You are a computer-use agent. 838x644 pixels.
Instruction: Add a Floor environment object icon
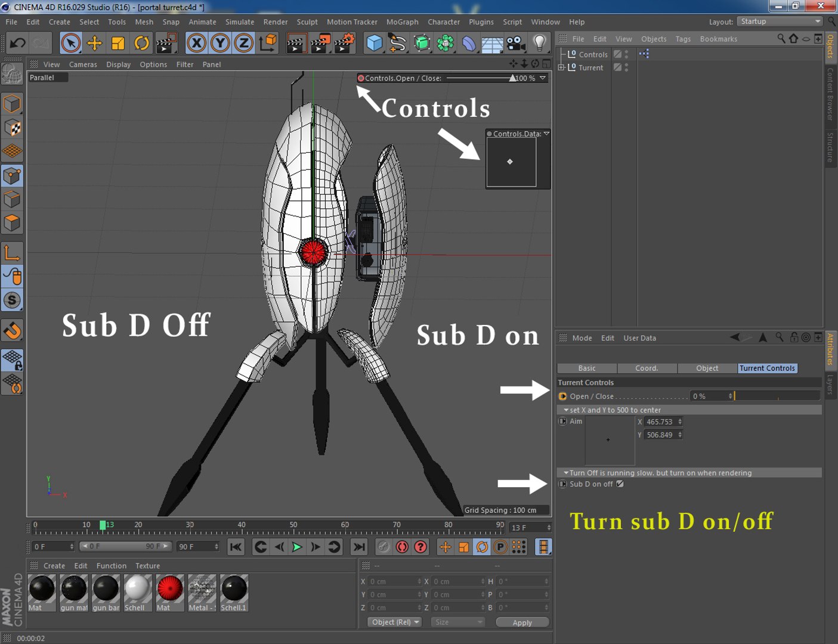point(493,43)
